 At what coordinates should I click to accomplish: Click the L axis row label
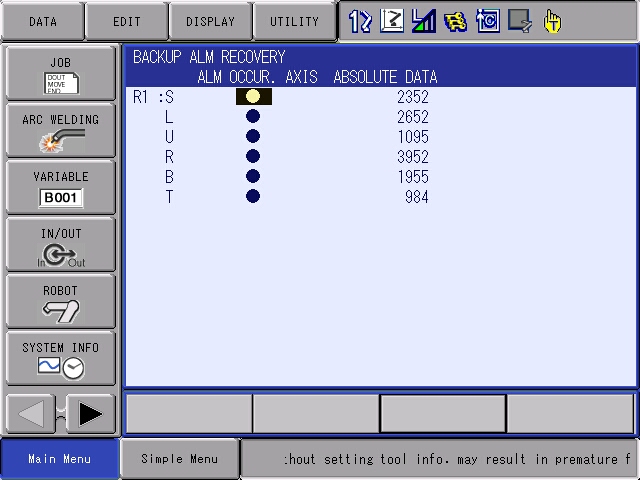(169, 117)
